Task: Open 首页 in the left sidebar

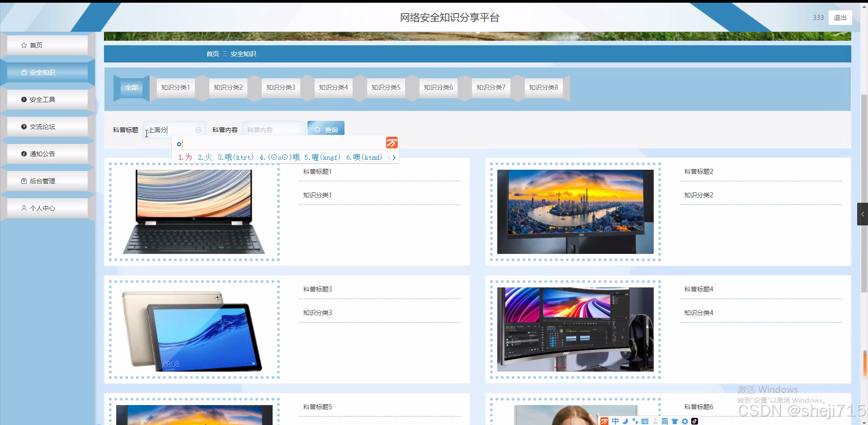Action: [47, 45]
